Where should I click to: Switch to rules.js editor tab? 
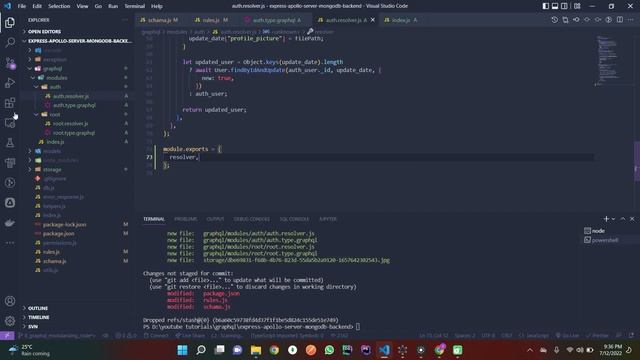[211, 20]
